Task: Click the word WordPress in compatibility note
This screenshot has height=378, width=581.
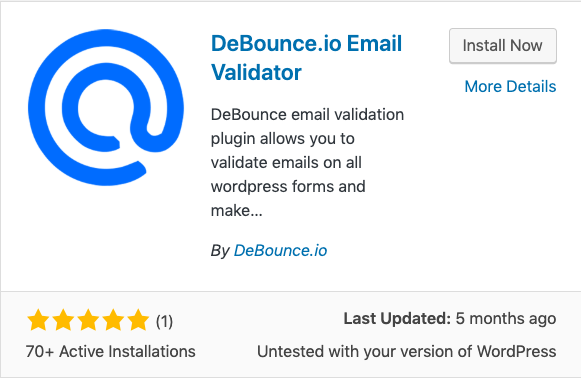Action: tap(516, 351)
